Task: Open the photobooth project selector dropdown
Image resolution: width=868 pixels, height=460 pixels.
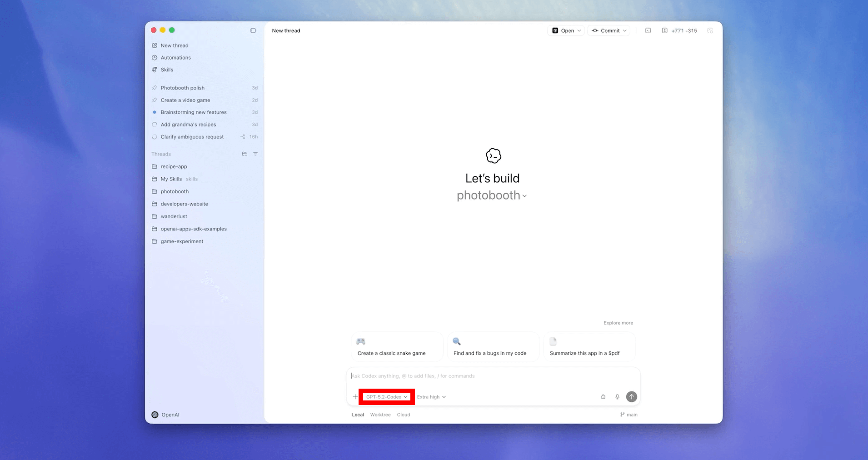Action: point(492,195)
